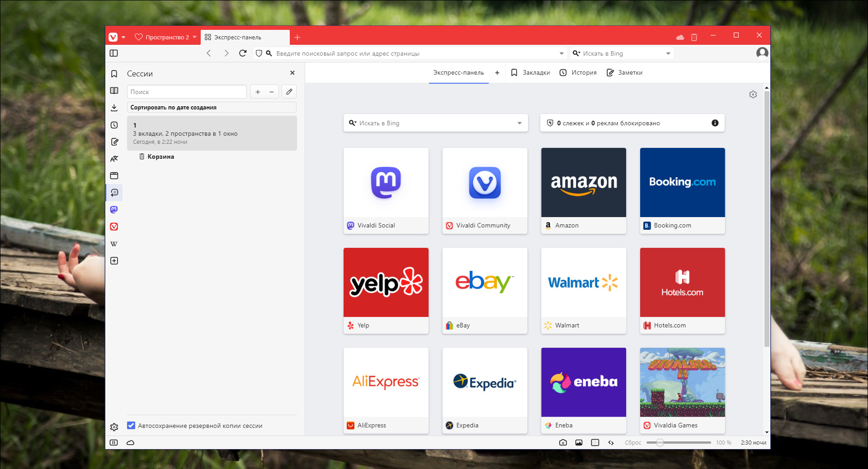Open the Amazon speed dial thumbnail
The width and height of the screenshot is (868, 469).
tap(584, 190)
